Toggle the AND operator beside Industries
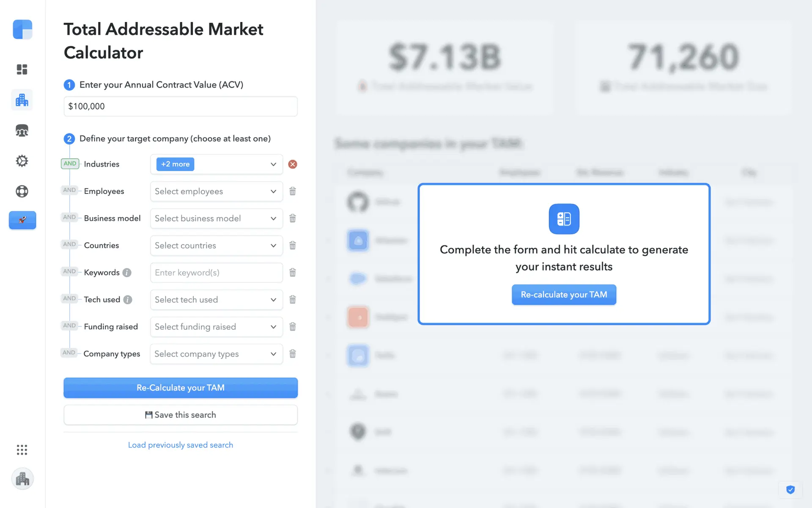This screenshot has width=812, height=508. (70, 163)
